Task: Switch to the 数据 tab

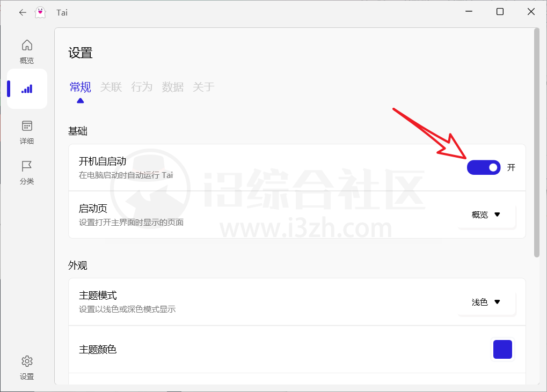Action: tap(172, 87)
